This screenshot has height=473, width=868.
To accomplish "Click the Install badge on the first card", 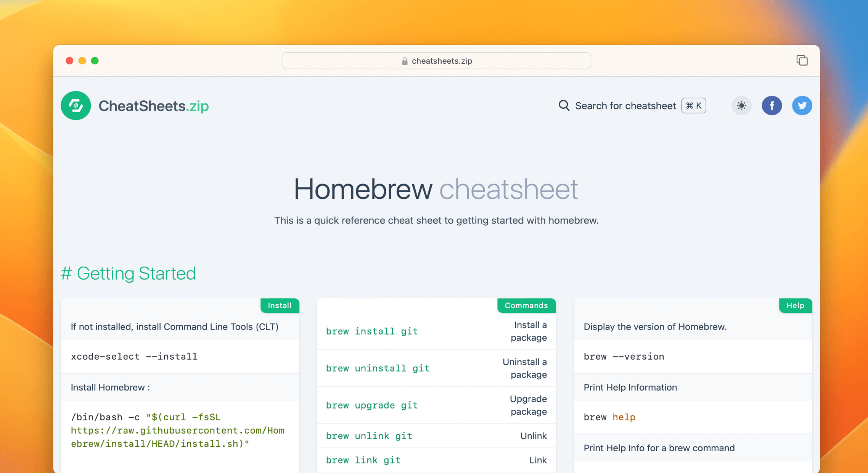I will tap(280, 306).
